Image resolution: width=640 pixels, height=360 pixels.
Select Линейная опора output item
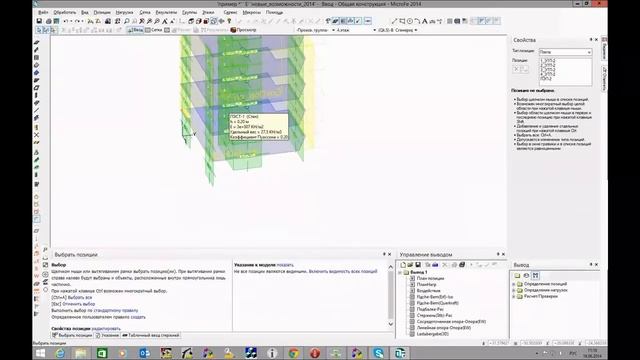tap(444, 328)
